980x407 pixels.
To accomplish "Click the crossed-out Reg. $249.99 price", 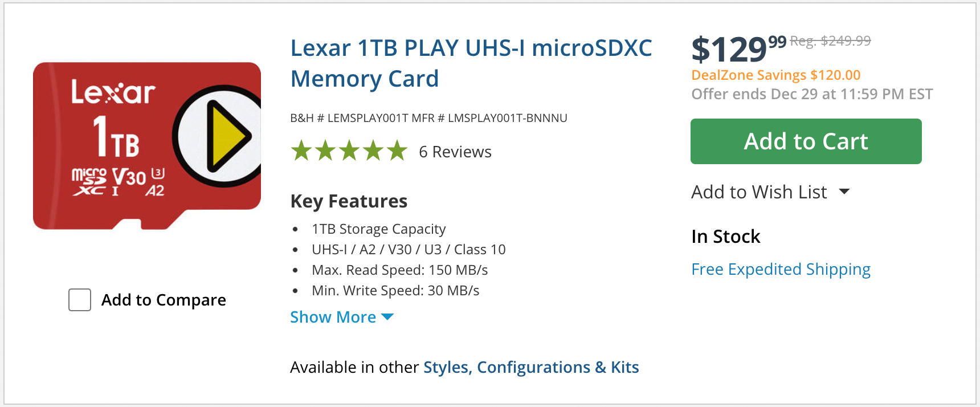I will coord(830,40).
